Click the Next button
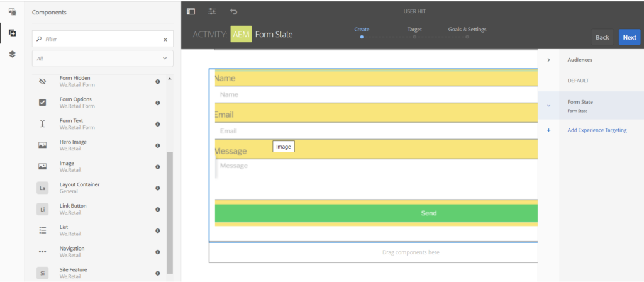The image size is (644, 282). pos(629,37)
